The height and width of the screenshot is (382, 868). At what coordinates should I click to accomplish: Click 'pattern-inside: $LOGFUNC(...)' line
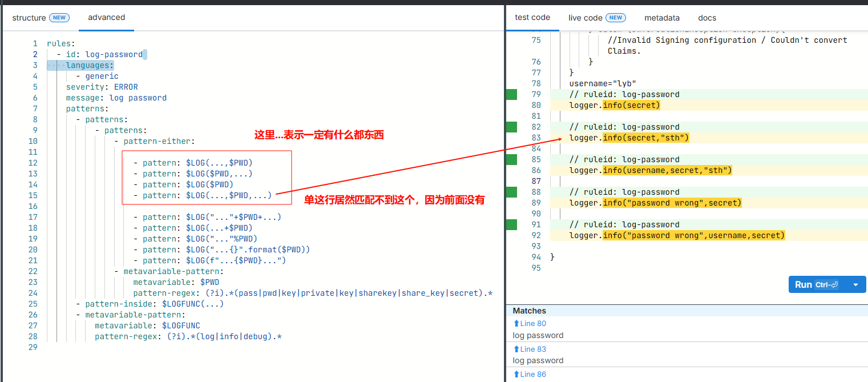click(154, 304)
